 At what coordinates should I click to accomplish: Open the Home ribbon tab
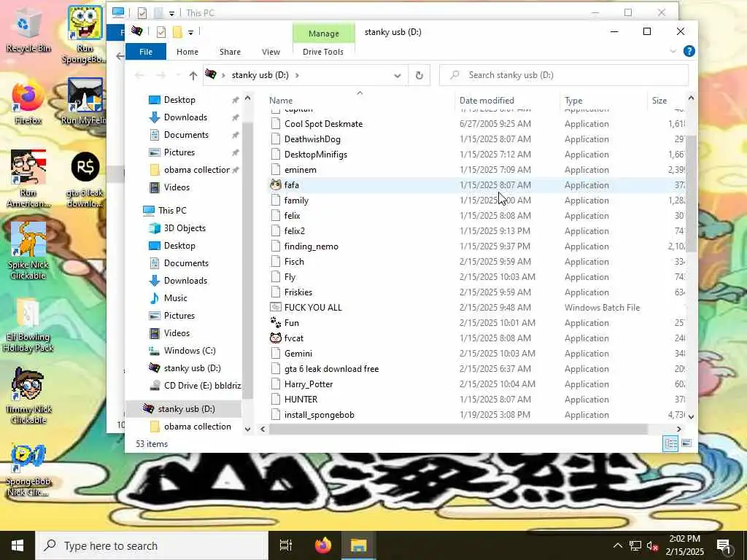(x=187, y=52)
